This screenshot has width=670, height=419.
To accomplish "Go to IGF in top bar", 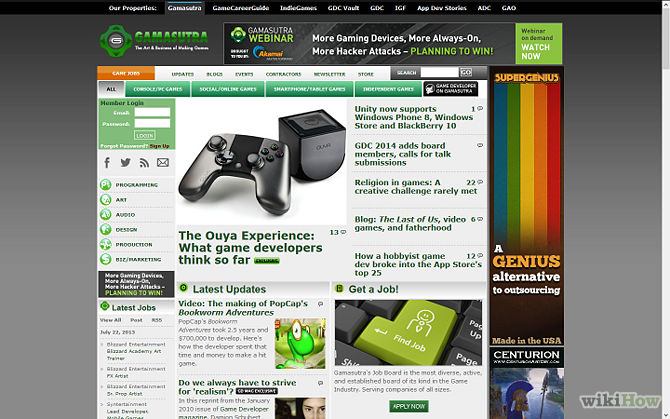I will (400, 8).
